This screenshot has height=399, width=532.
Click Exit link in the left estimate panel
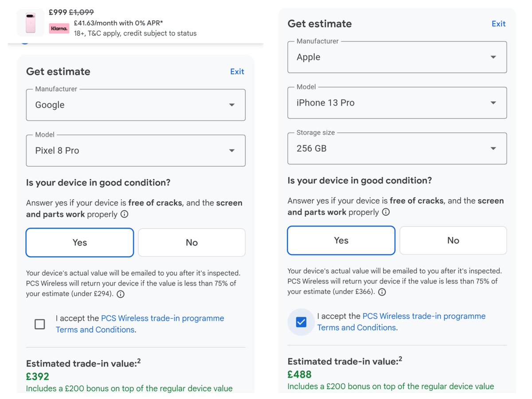pos(237,72)
